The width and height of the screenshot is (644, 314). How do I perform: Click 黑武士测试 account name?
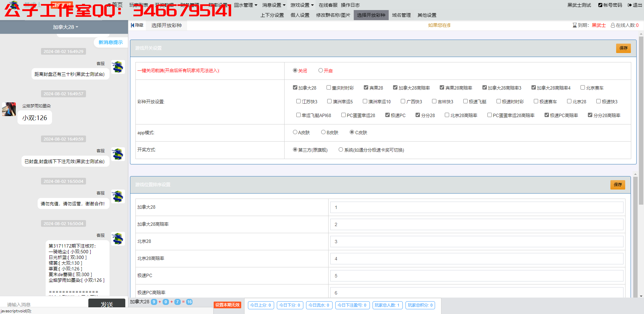[x=579, y=5]
